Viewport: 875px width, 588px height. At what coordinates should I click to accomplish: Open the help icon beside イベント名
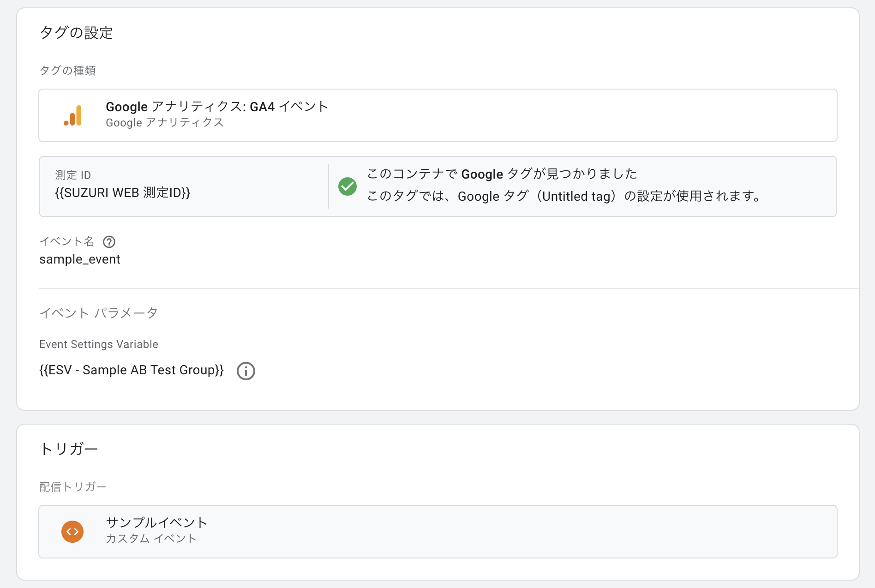point(109,242)
